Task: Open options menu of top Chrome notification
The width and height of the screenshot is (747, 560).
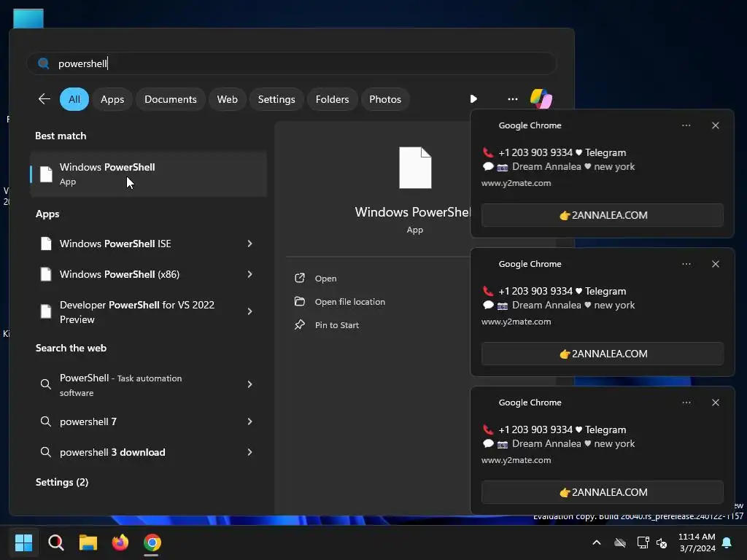Action: tap(686, 125)
